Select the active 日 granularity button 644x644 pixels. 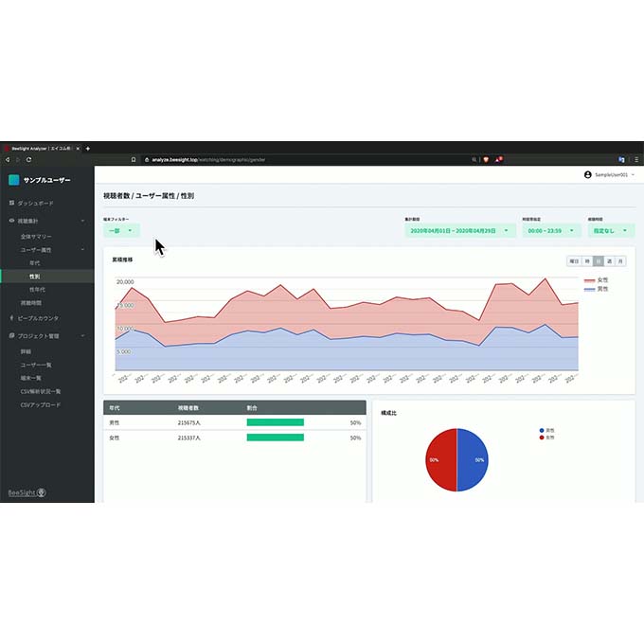(599, 261)
